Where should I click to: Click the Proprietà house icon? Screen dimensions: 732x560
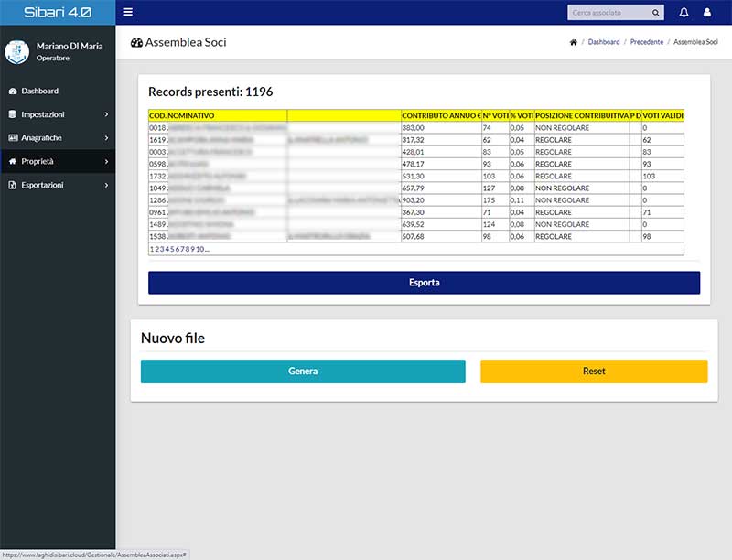pyautogui.click(x=13, y=161)
